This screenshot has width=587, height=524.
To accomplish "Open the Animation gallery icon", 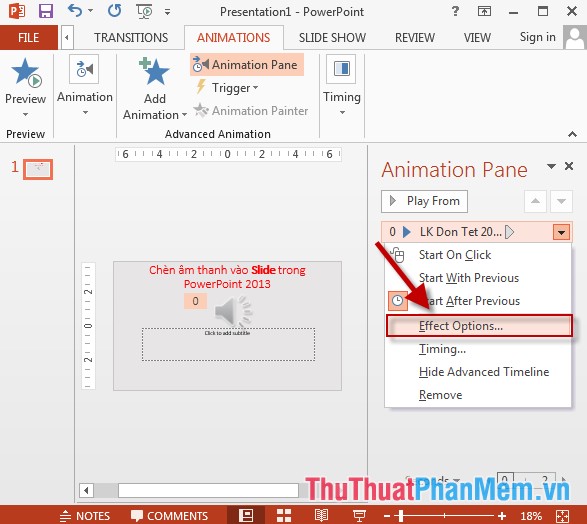I will (84, 69).
